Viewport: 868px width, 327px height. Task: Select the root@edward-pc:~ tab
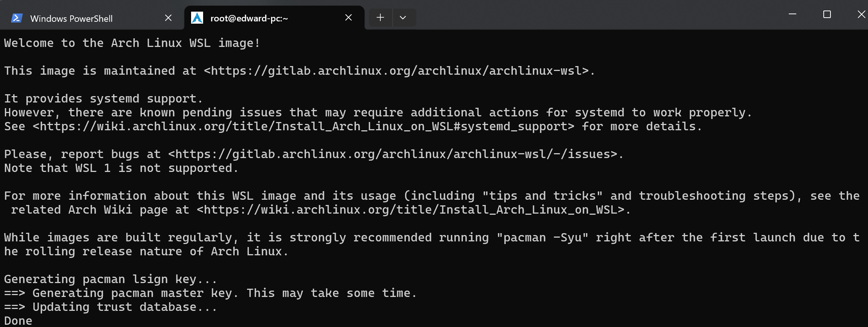pos(274,18)
